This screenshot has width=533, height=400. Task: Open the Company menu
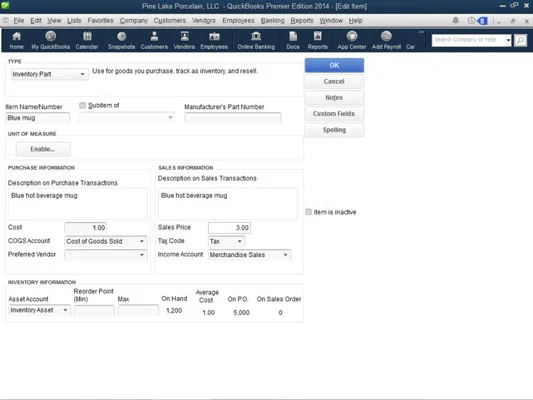pos(134,21)
